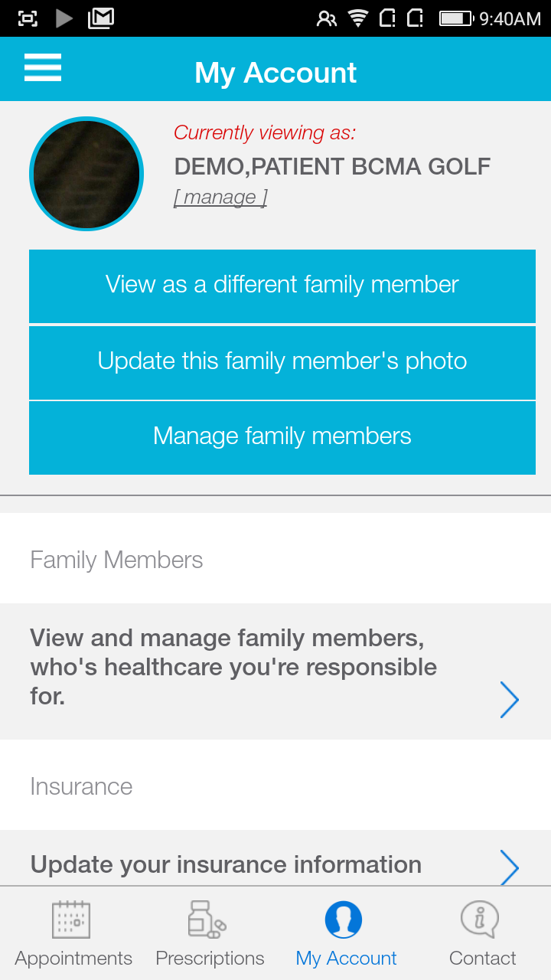Tap the patient profile photo
The width and height of the screenshot is (551, 980).
[x=86, y=174]
